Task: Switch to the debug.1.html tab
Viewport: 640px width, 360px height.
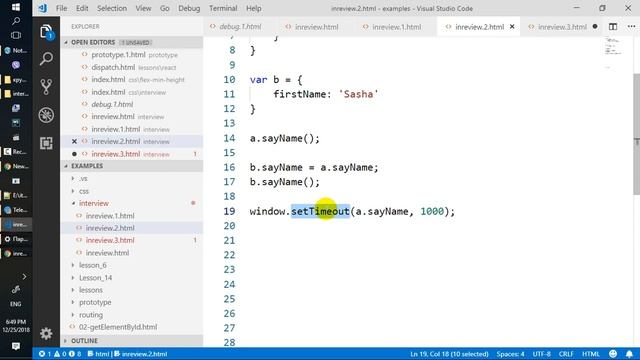Action: click(240, 27)
